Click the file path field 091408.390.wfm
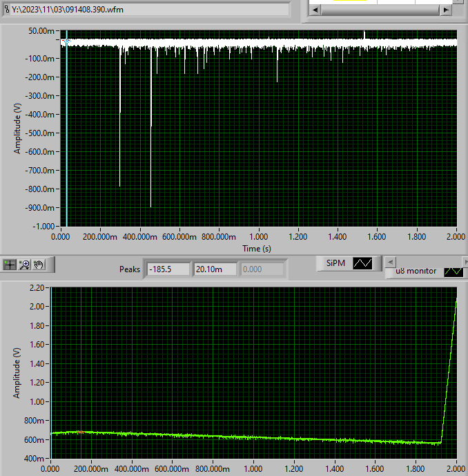The width and height of the screenshot is (468, 476). click(150, 10)
